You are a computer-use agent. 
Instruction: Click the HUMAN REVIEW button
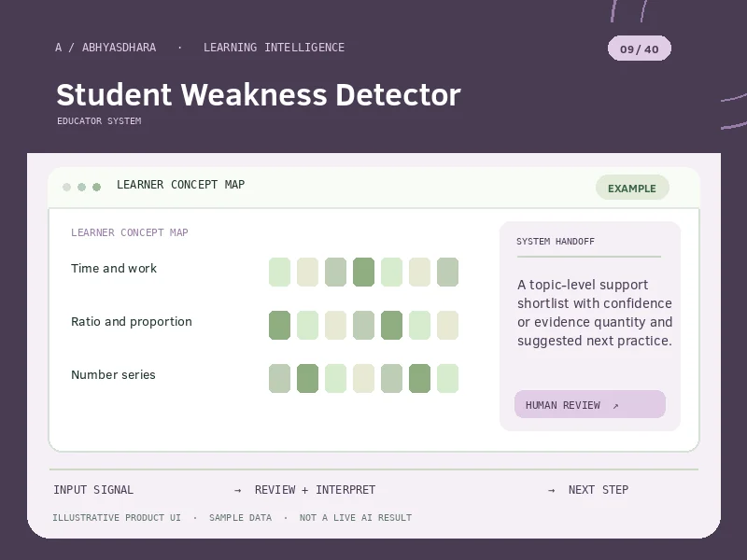590,404
